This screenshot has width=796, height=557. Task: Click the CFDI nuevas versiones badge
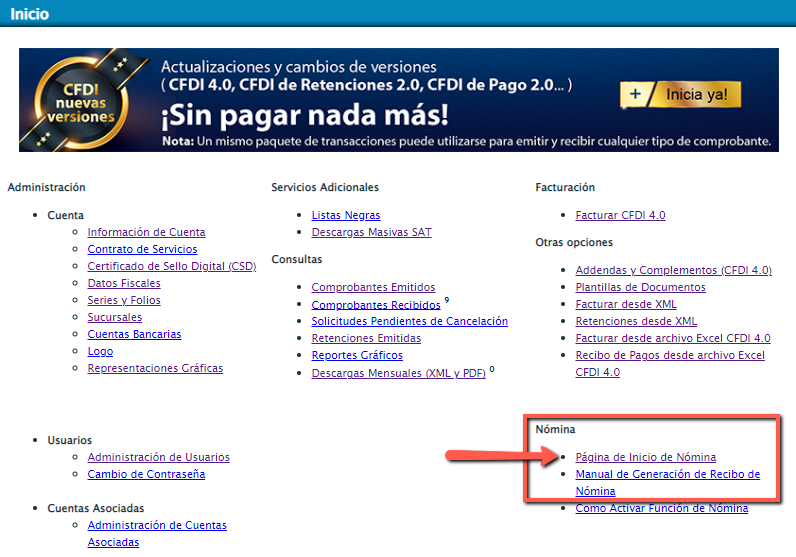coord(81,103)
